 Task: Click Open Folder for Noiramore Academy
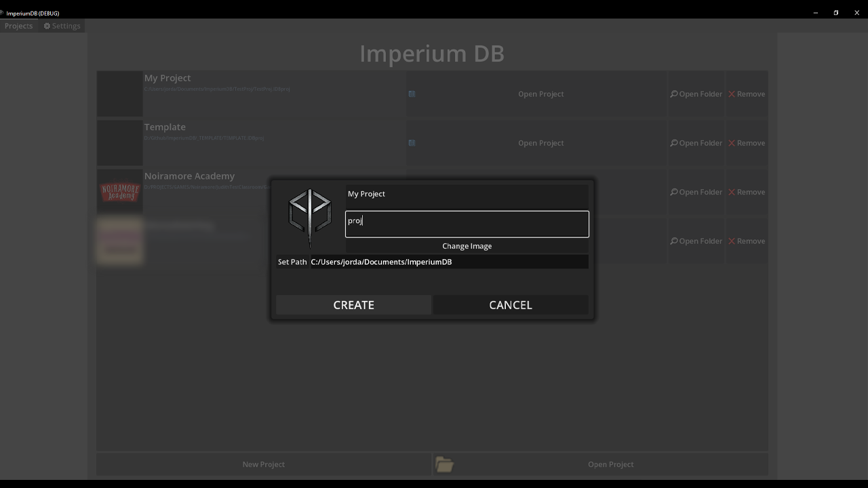696,192
